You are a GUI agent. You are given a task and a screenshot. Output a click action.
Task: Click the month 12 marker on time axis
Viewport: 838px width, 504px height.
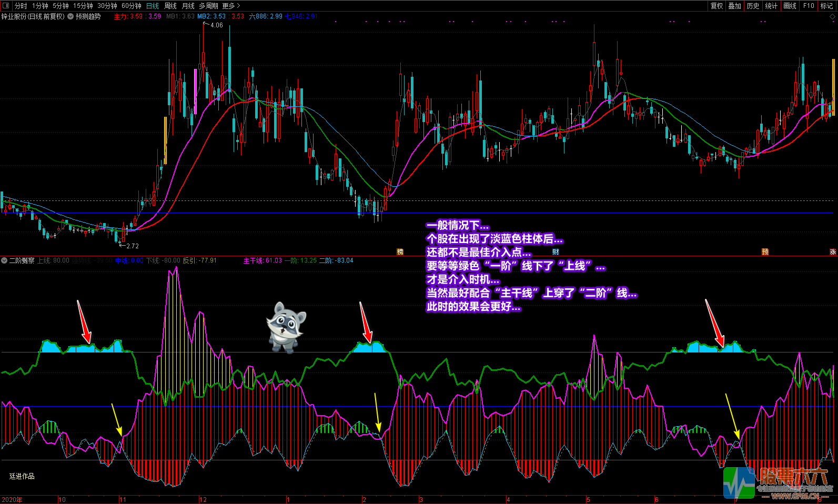[x=203, y=499]
